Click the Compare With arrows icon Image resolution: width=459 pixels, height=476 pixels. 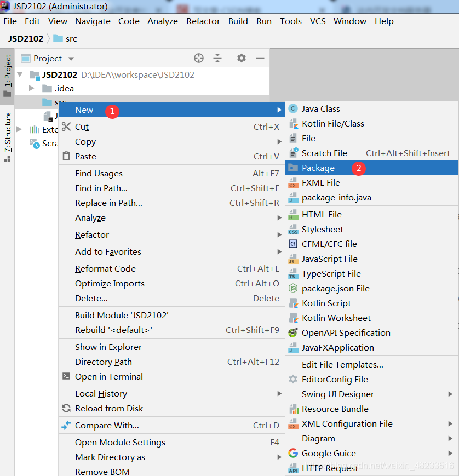(x=66, y=425)
